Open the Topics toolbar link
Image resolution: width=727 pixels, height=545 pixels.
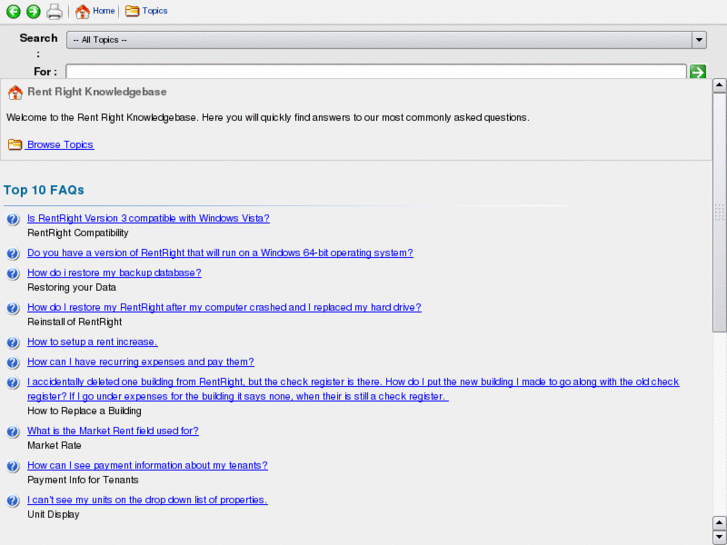pos(154,11)
